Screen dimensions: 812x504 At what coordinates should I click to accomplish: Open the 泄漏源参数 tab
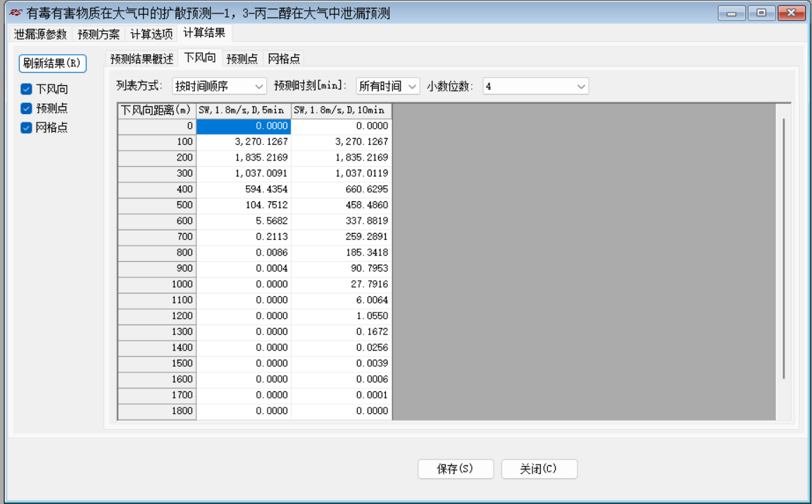(40, 34)
